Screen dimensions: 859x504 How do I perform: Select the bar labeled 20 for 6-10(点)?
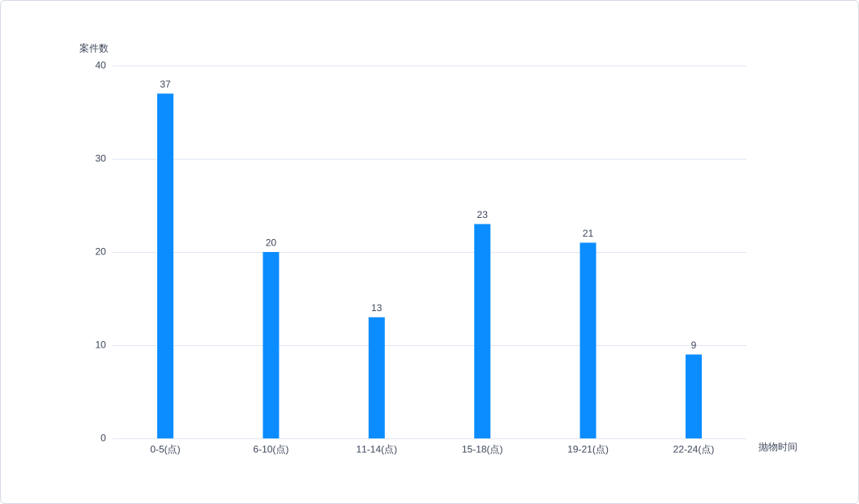271,345
